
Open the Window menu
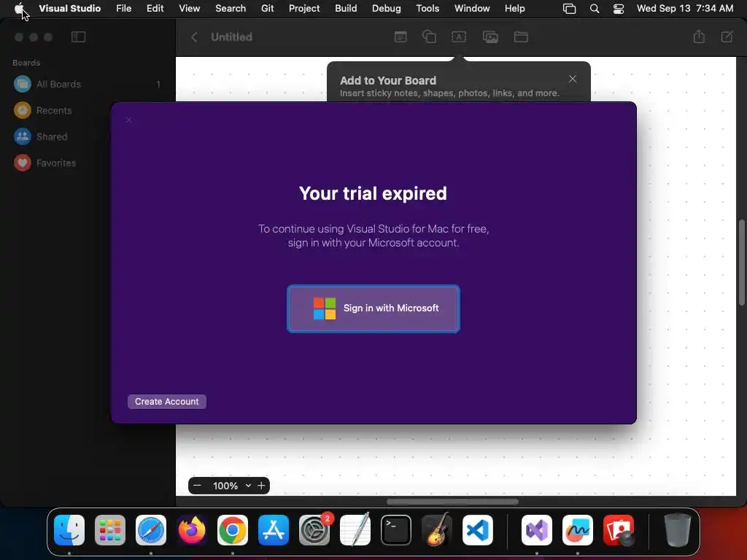(472, 9)
